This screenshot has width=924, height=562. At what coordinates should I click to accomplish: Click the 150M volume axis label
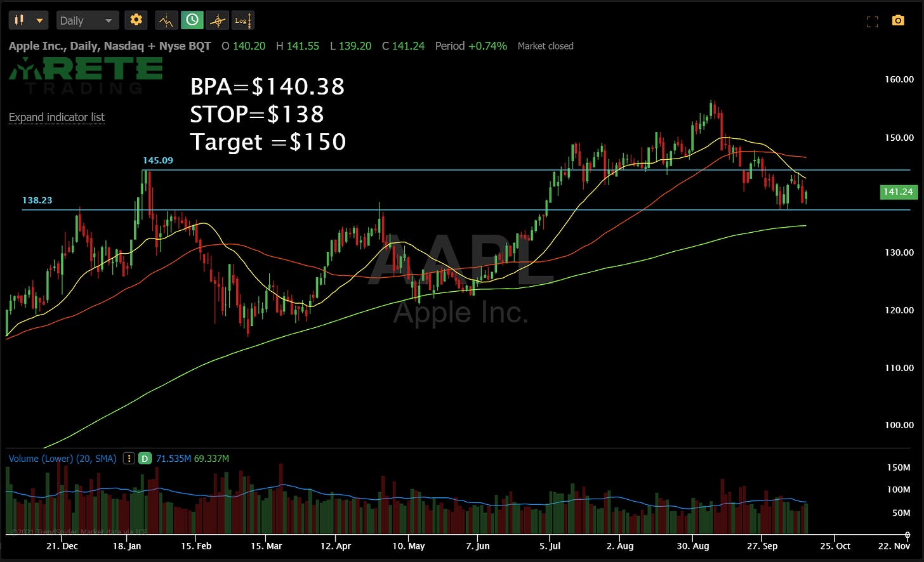coord(898,467)
